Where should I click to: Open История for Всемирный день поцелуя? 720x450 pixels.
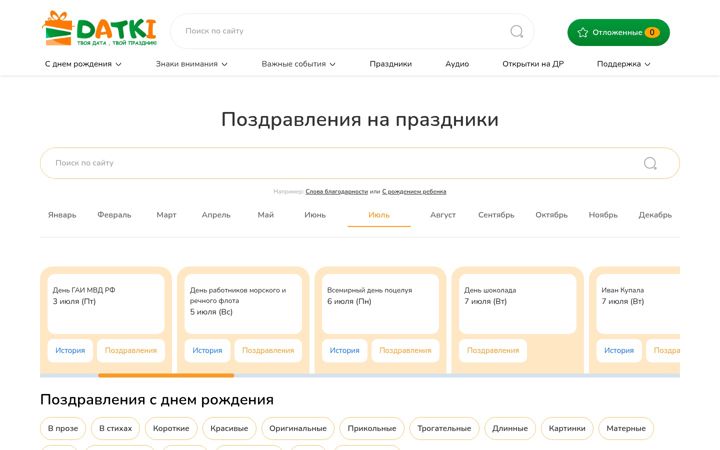pos(344,350)
